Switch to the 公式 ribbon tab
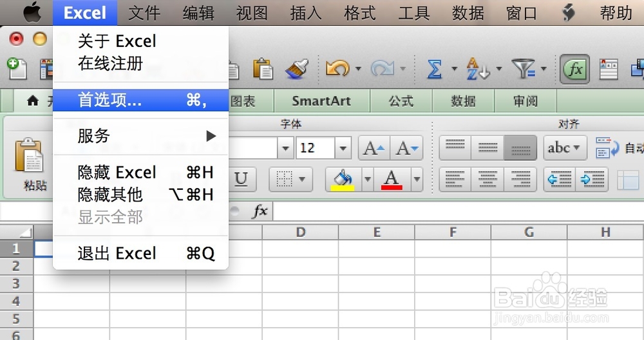Image resolution: width=644 pixels, height=340 pixels. (x=401, y=101)
